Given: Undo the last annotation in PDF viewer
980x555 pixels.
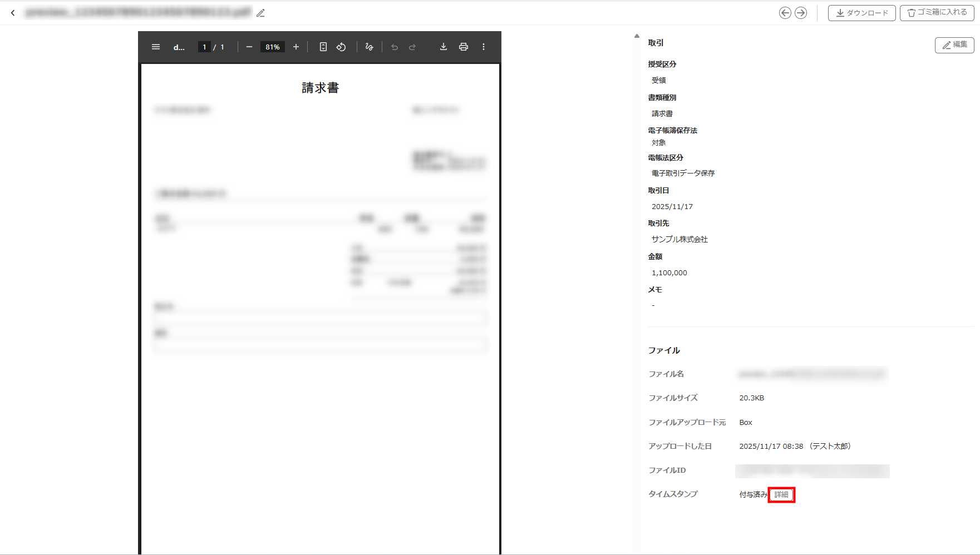Looking at the screenshot, I should 395,47.
